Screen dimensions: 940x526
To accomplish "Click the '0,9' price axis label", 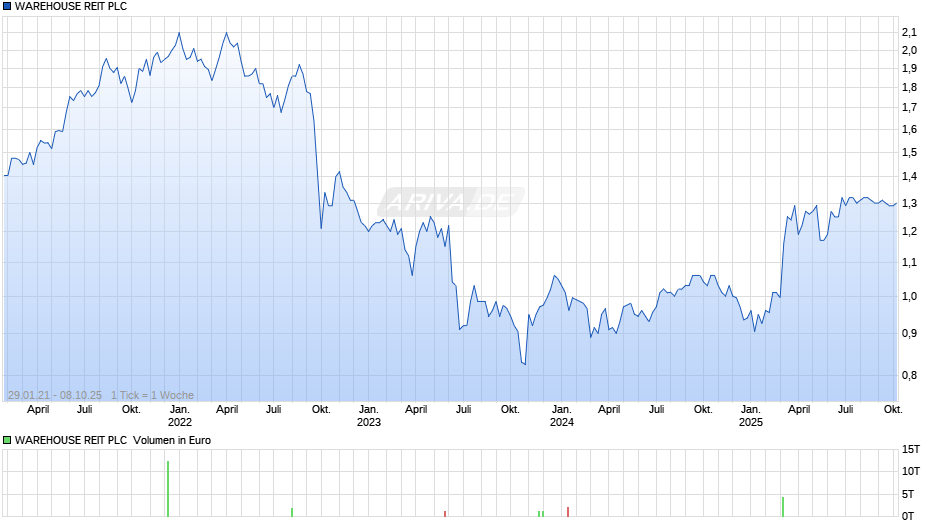I will click(909, 333).
